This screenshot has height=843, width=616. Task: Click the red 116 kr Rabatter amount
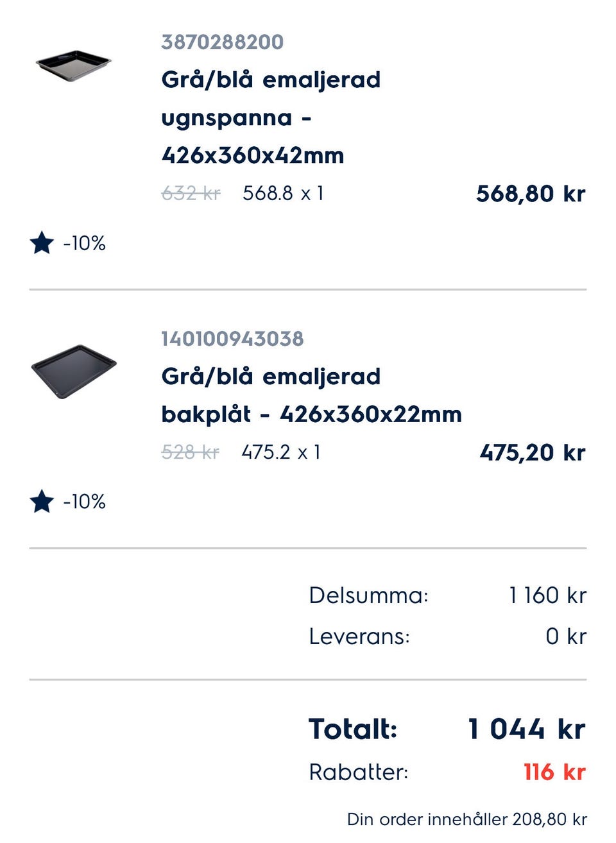[554, 772]
